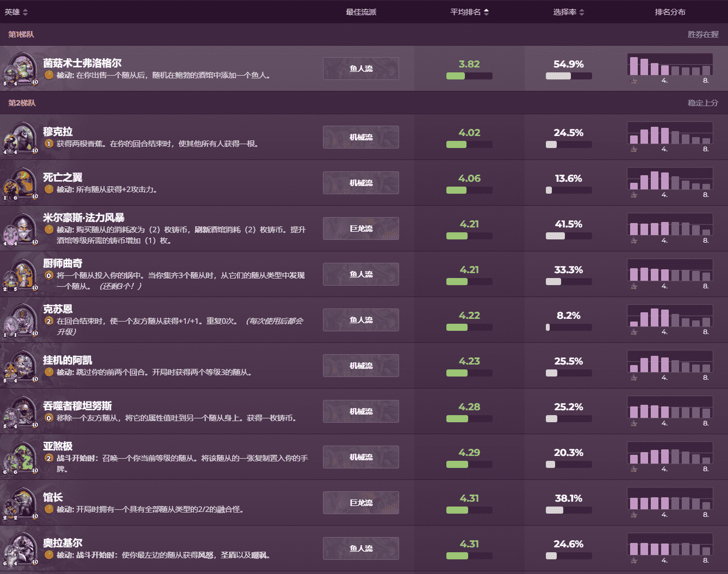Open hero portrait of 挂机的阿凯
728x574 pixels.
pos(21,366)
